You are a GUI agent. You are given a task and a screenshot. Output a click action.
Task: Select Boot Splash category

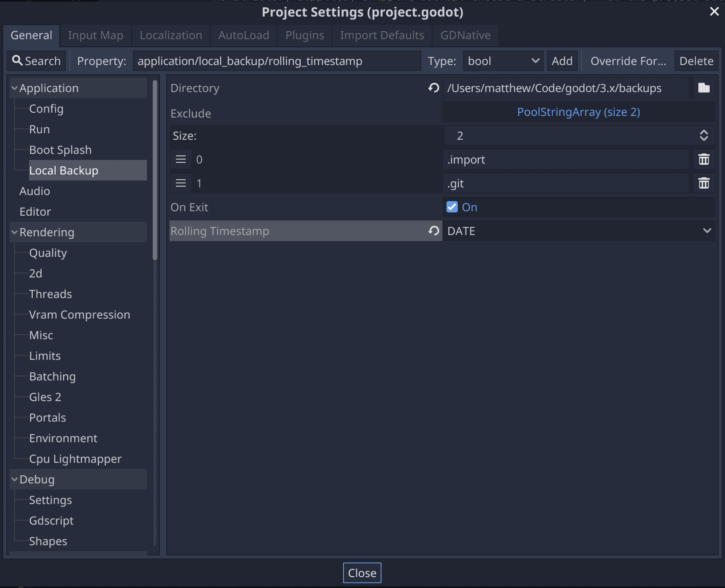click(x=61, y=150)
